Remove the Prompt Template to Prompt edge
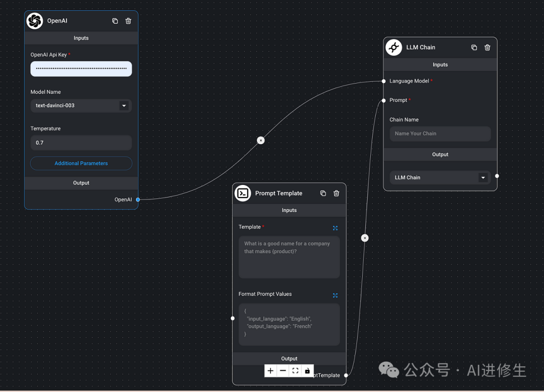The image size is (544, 392). pos(365,238)
